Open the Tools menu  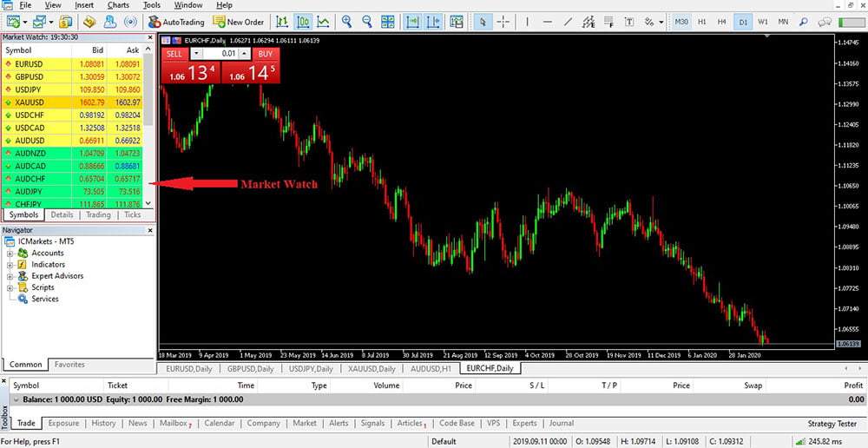coord(152,5)
